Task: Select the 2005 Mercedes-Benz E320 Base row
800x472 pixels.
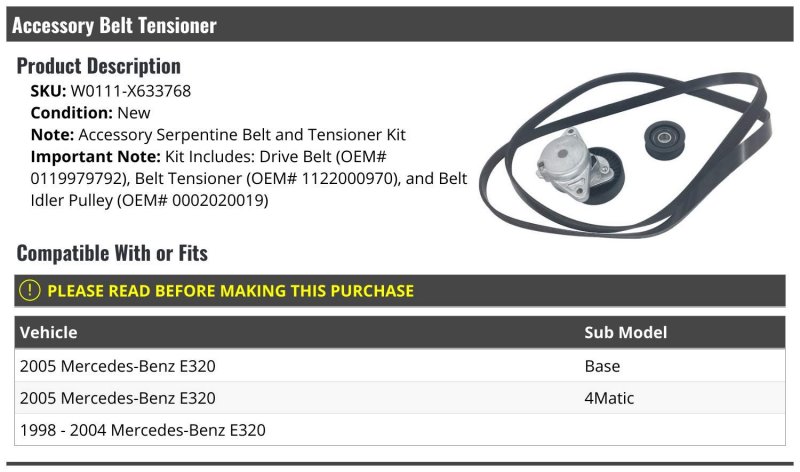Action: 400,365
